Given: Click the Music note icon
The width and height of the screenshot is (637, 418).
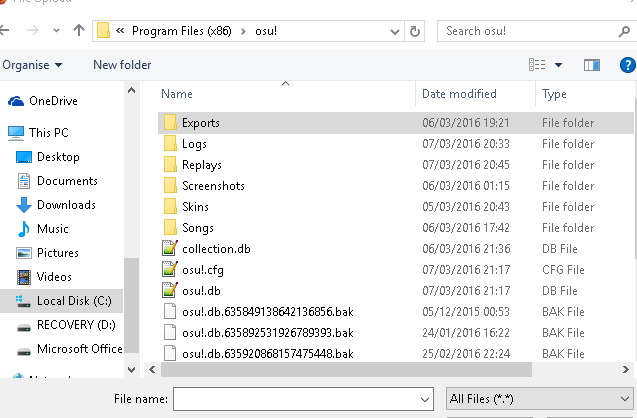Looking at the screenshot, I should [24, 229].
